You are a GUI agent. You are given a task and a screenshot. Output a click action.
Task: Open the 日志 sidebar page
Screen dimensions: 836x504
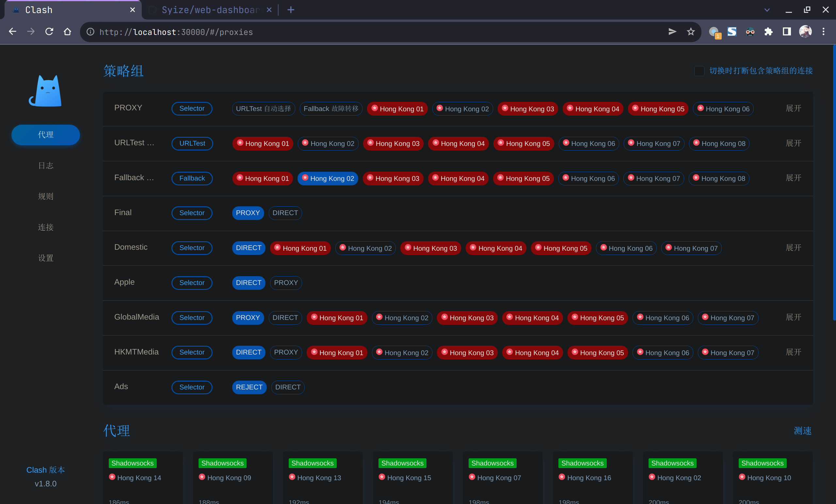[x=45, y=165]
